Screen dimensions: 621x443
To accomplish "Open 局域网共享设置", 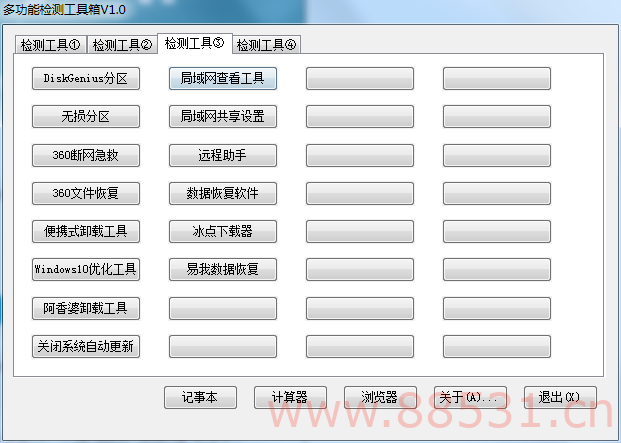I will [223, 116].
